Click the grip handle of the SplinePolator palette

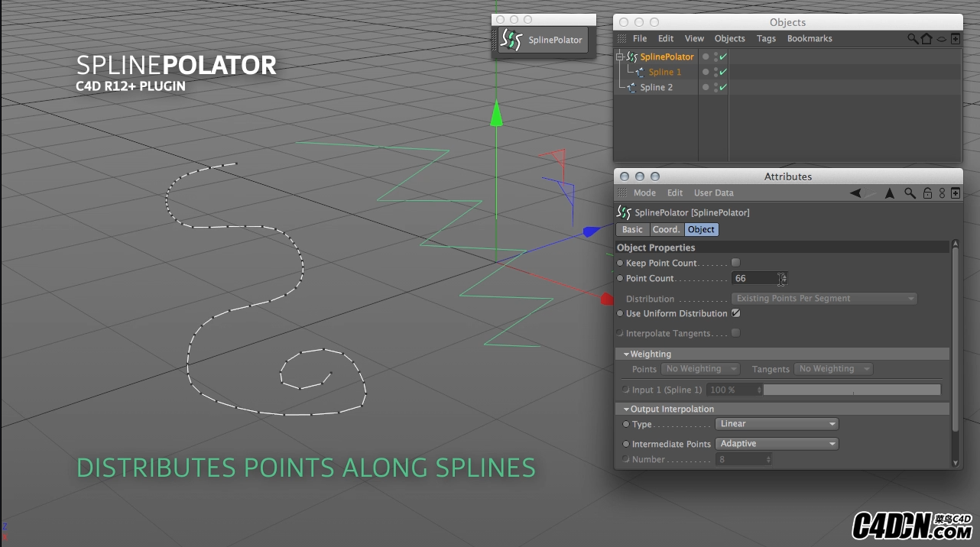click(x=495, y=40)
